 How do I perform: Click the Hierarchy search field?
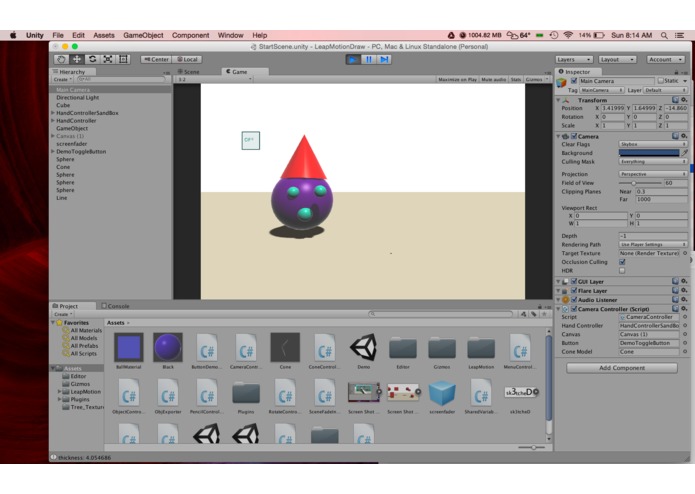121,79
